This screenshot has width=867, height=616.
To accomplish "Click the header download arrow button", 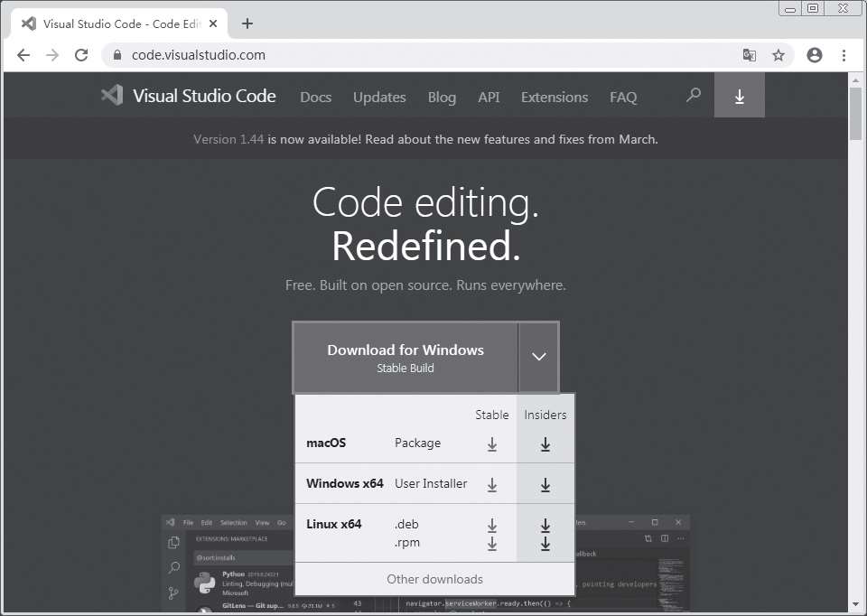I will pyautogui.click(x=740, y=96).
